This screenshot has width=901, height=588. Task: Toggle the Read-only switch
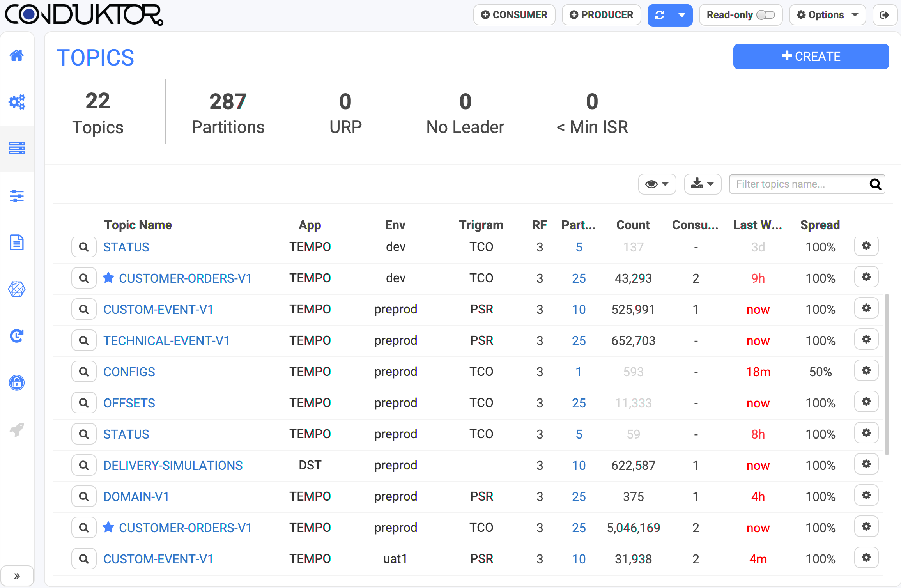pos(765,15)
